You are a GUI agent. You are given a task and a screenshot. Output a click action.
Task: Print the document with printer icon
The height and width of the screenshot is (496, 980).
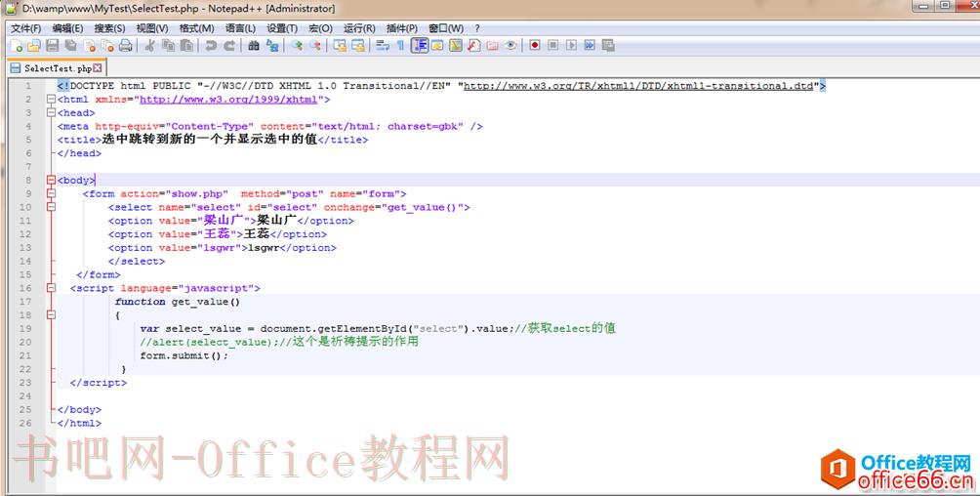(126, 45)
